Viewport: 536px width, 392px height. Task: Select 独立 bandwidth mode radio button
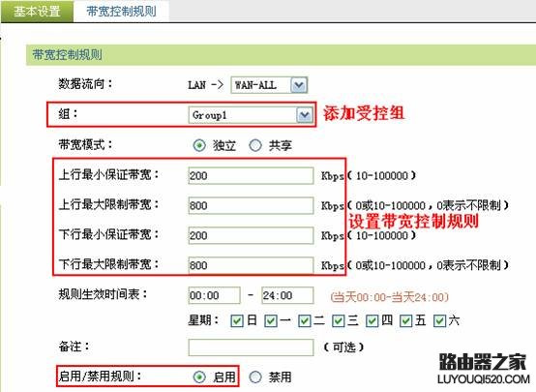coord(199,145)
